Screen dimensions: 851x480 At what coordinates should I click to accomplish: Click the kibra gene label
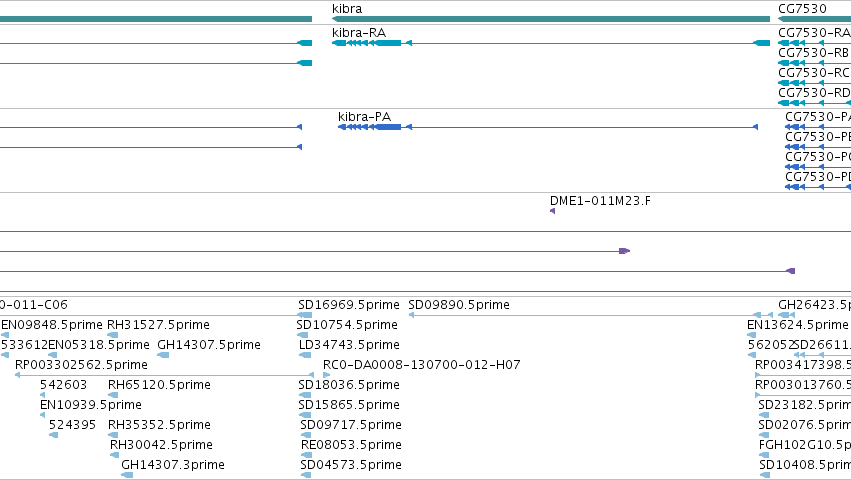coord(347,9)
